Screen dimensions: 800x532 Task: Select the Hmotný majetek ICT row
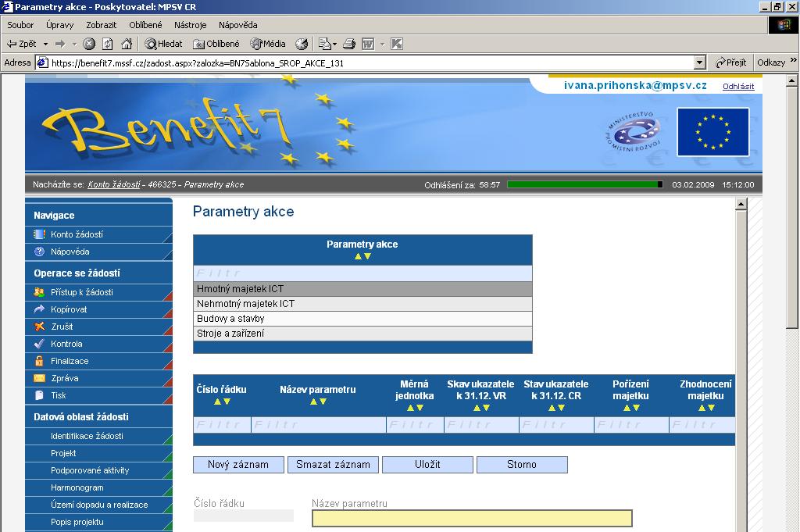pos(362,289)
